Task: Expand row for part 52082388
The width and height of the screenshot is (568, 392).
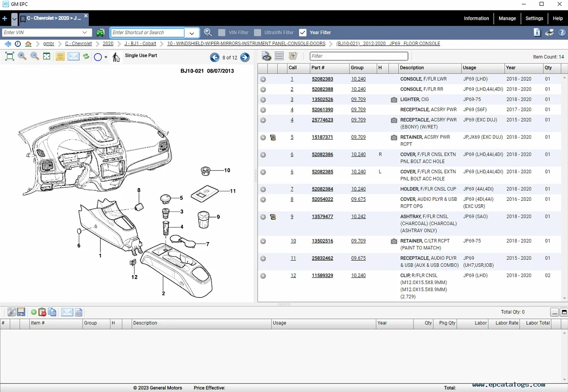Action: click(x=263, y=90)
